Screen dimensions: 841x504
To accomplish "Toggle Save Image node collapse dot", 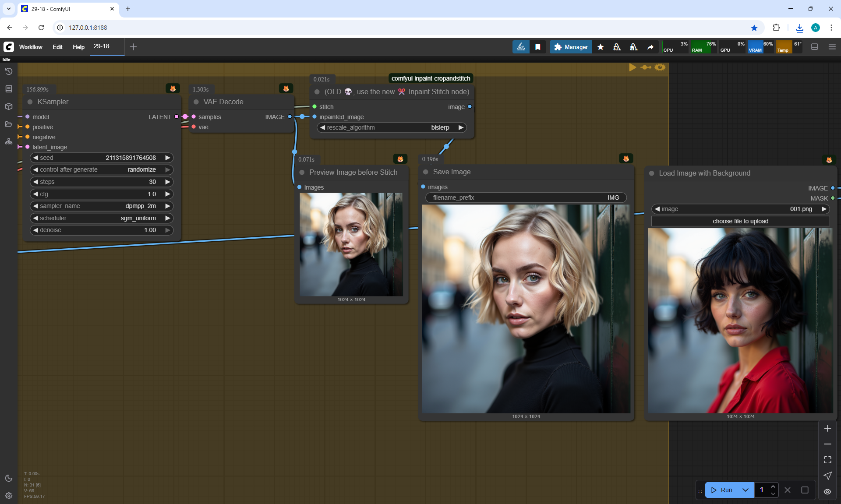I will coord(425,172).
